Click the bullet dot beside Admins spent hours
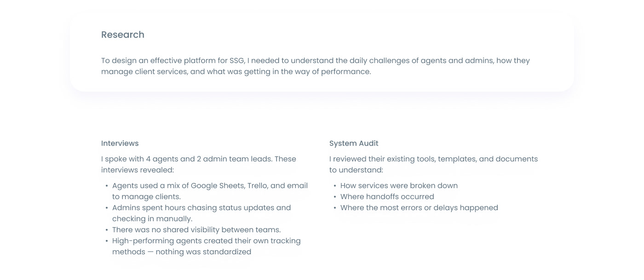This screenshot has height=280, width=644. click(107, 208)
